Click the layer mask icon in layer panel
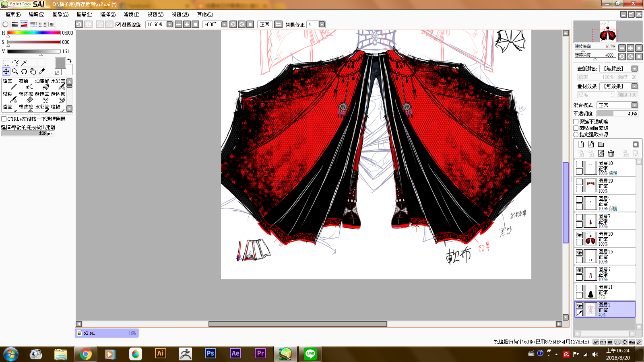Screen dimensions: 644x362 coord(636,144)
